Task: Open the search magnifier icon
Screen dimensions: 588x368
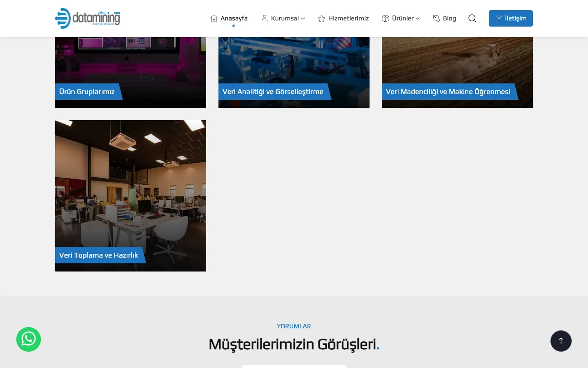Action: [x=472, y=18]
